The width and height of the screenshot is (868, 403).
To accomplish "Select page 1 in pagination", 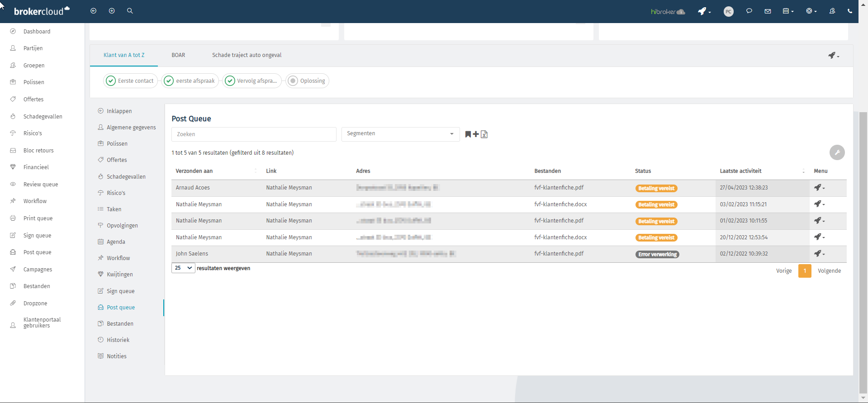I will point(805,271).
